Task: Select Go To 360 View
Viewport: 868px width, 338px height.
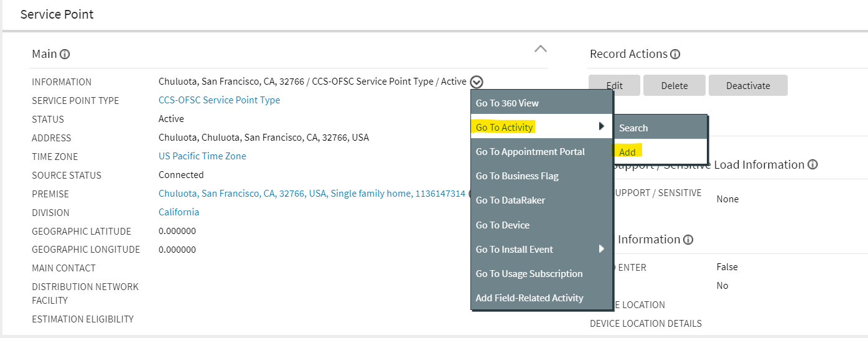Action: 507,103
